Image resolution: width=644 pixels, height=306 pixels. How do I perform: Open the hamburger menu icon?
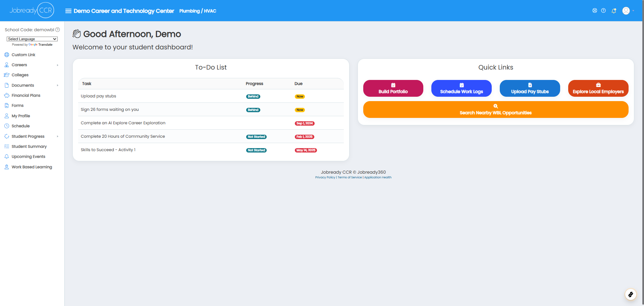coord(68,11)
